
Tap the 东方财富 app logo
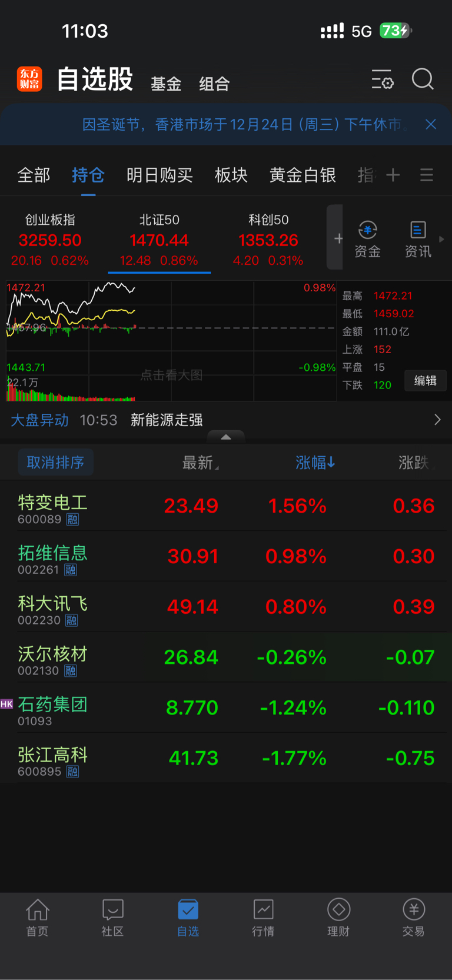point(29,79)
